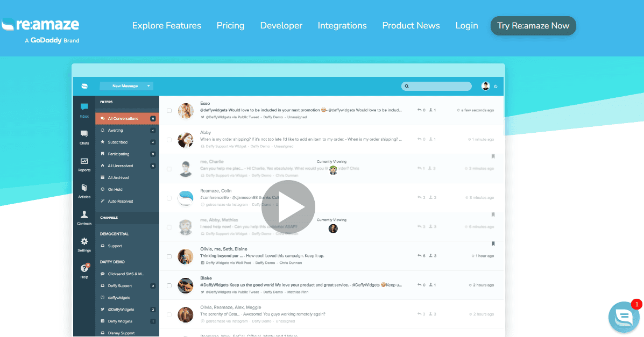Viewport: 644px width, 337px height.
Task: Select the checkbox on Esso's conversation
Action: click(169, 110)
